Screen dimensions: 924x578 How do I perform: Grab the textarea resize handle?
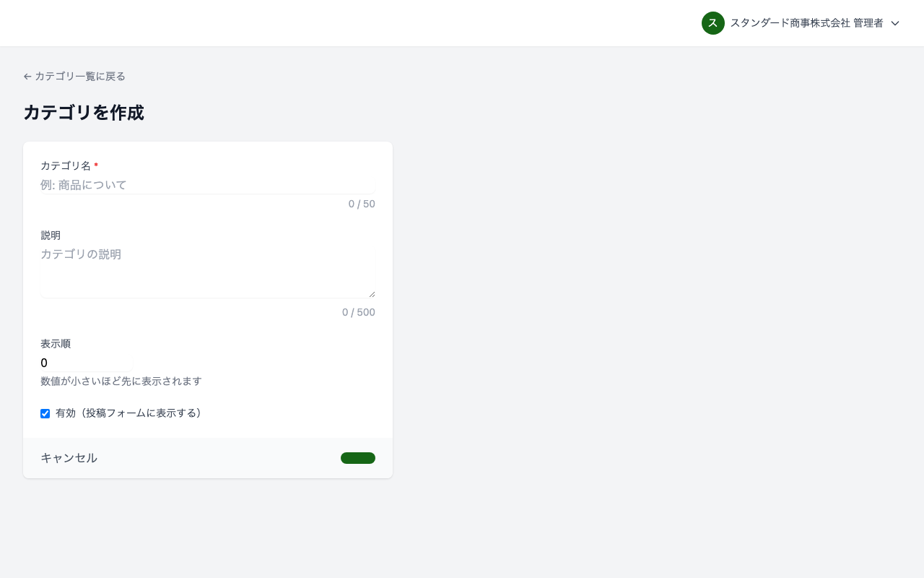[x=372, y=294]
